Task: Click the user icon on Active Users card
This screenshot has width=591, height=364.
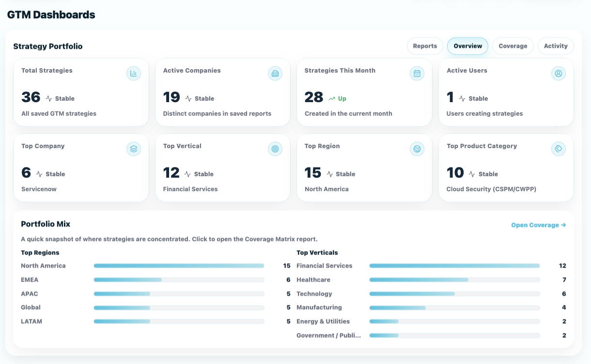Action: coord(559,74)
